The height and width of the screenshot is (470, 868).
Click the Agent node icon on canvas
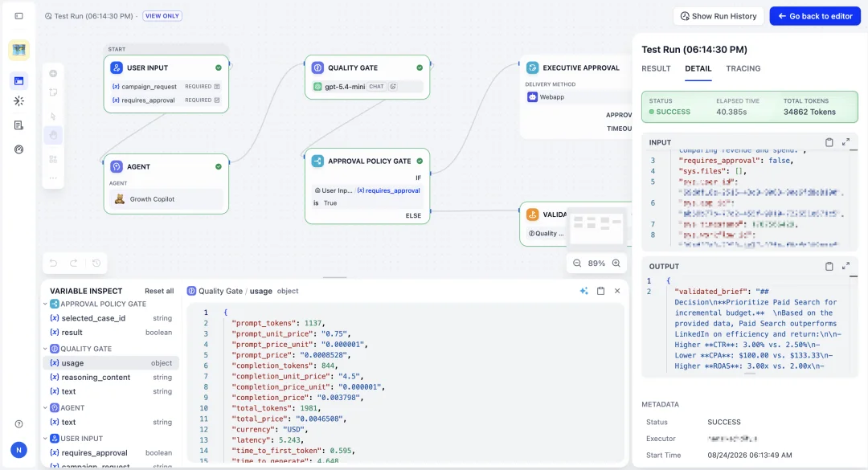click(x=117, y=166)
